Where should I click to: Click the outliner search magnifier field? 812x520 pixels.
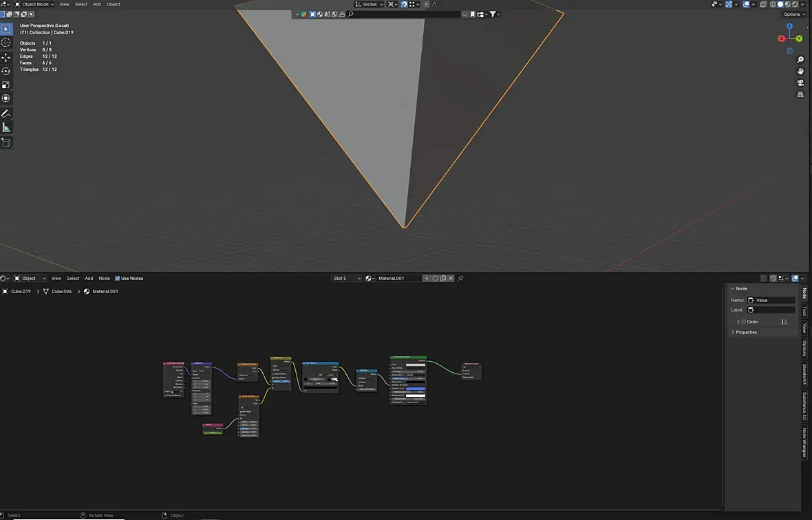(x=404, y=14)
